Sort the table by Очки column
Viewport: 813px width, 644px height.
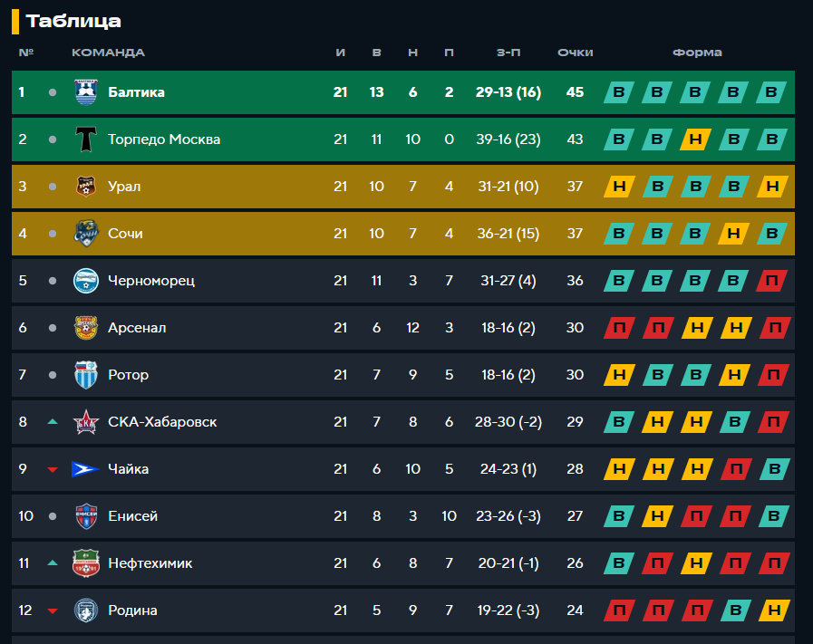tap(575, 53)
